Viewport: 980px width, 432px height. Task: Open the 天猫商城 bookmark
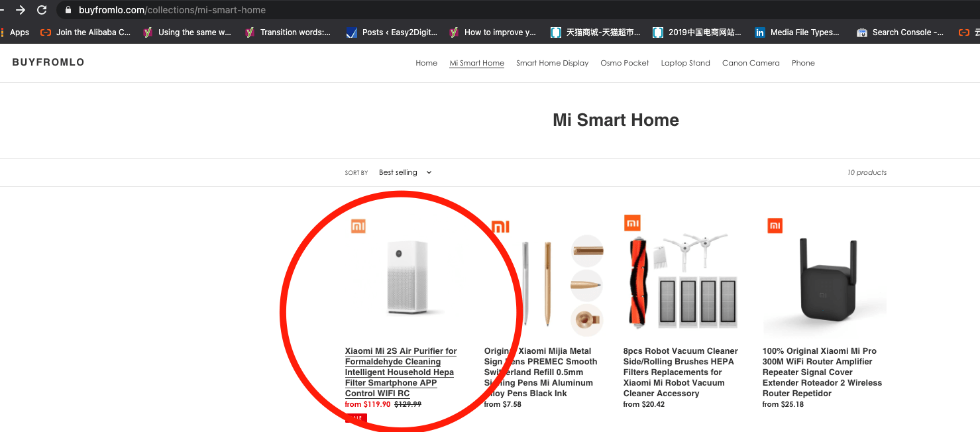pyautogui.click(x=596, y=32)
